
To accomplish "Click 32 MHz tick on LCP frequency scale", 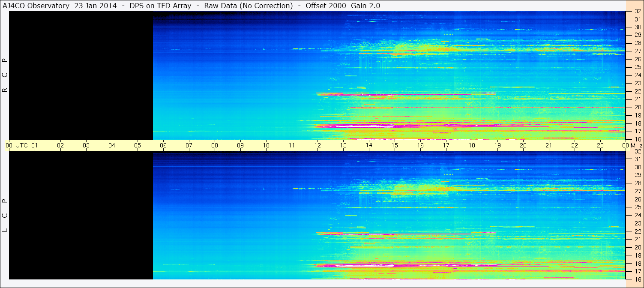I will point(638,151).
